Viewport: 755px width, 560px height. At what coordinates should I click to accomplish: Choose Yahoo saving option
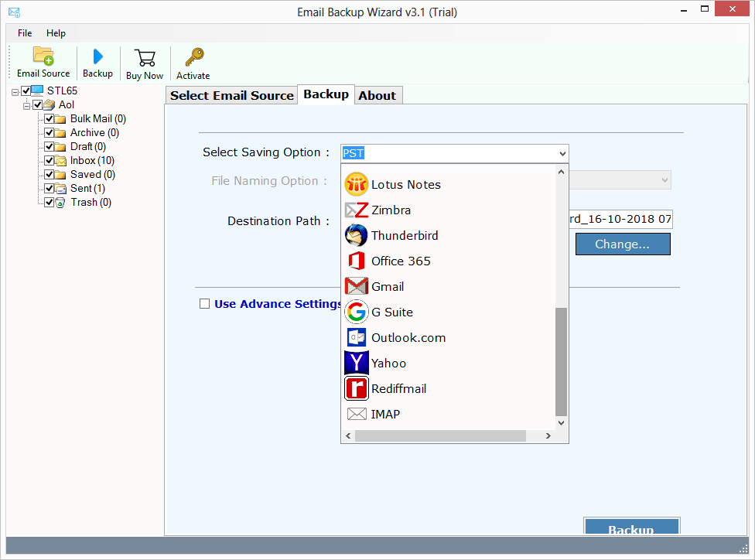click(449, 363)
